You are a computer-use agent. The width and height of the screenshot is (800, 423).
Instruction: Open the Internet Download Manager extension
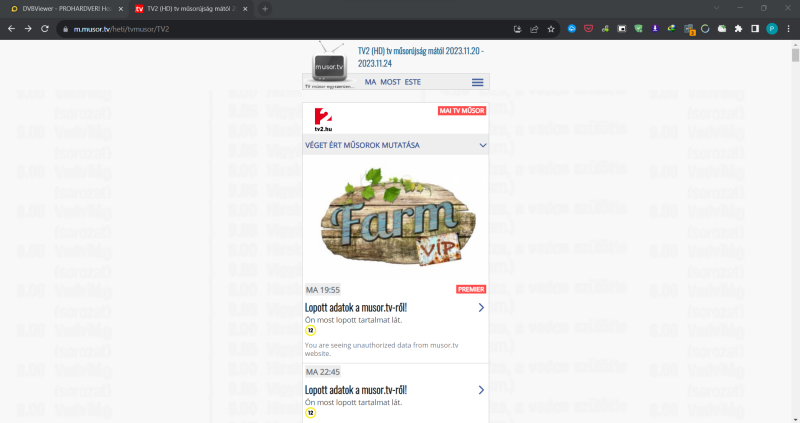[671, 29]
